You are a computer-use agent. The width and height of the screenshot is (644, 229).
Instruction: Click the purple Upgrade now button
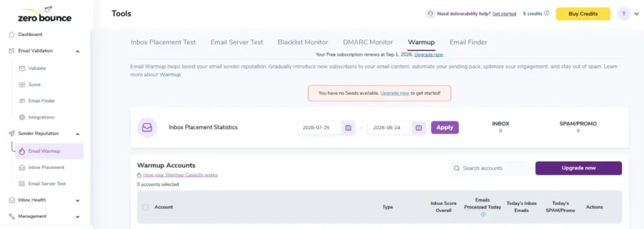tap(579, 168)
